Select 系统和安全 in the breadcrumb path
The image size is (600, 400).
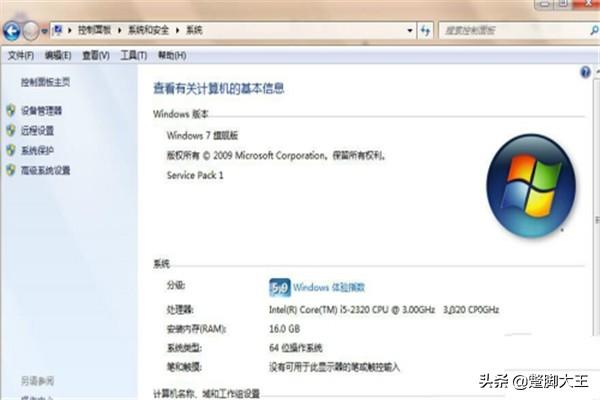click(148, 30)
